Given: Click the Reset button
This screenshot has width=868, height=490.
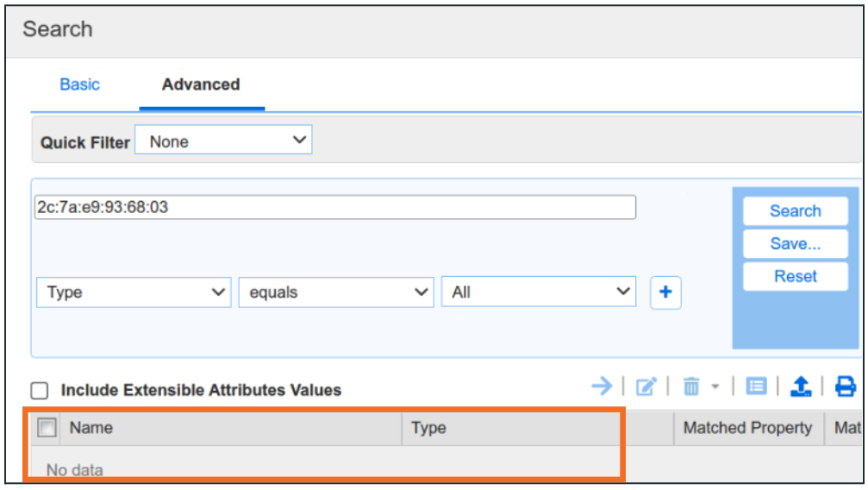Looking at the screenshot, I should (x=795, y=277).
